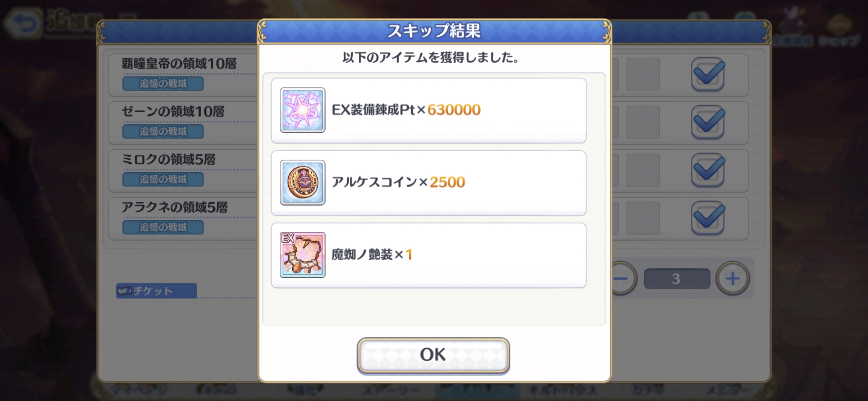Tap the アルケスコイン coin icon
This screenshot has width=868, height=401.
(x=302, y=182)
